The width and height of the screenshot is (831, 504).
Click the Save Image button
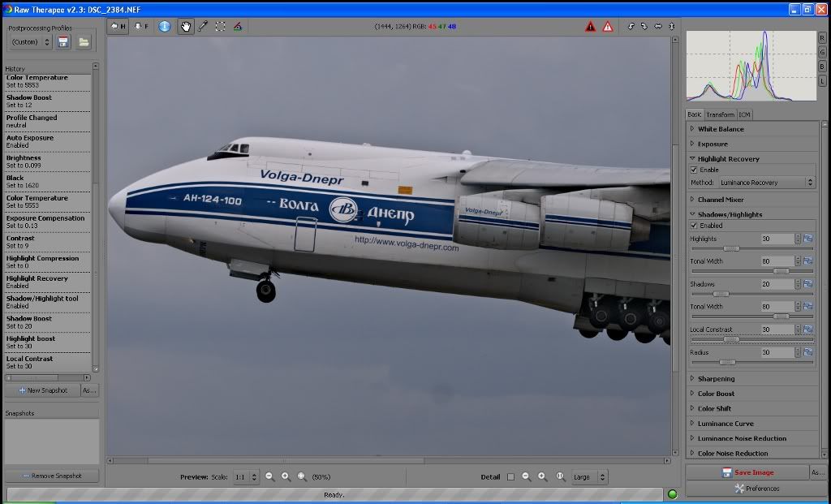point(747,472)
